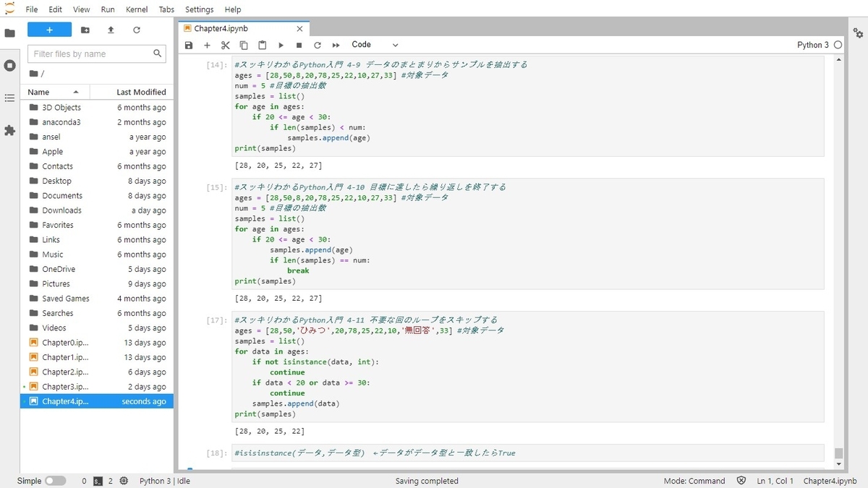Create a new folder in file browser

tap(85, 30)
